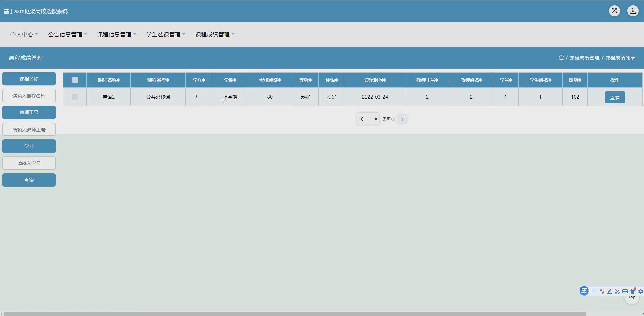
Task: Sort table by 教师工号 column
Action: click(427, 80)
